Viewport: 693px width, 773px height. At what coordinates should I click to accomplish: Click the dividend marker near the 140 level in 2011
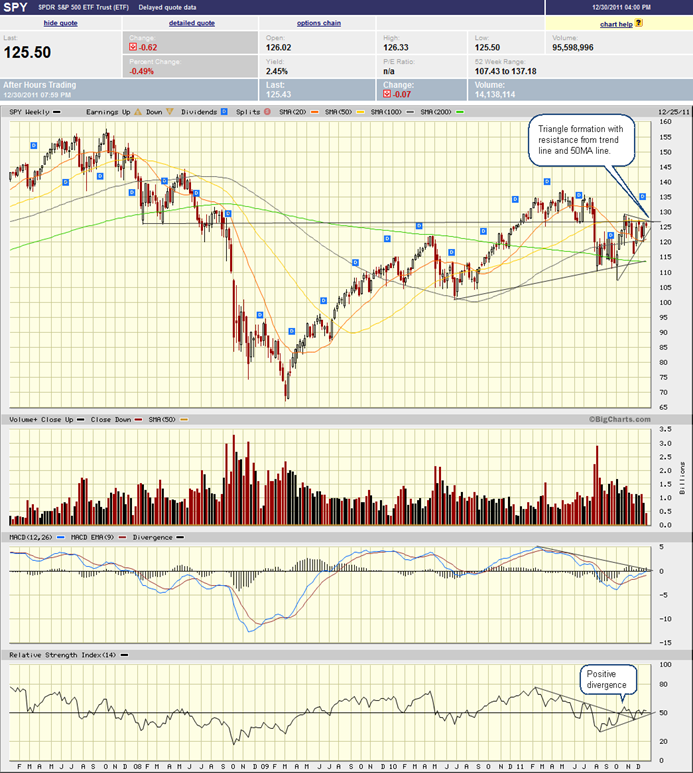(x=547, y=181)
